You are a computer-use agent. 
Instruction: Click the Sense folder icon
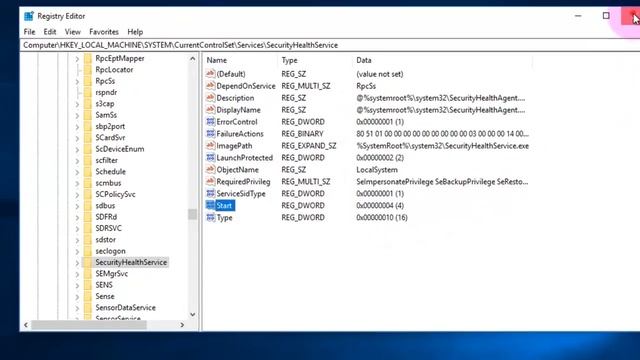88,296
